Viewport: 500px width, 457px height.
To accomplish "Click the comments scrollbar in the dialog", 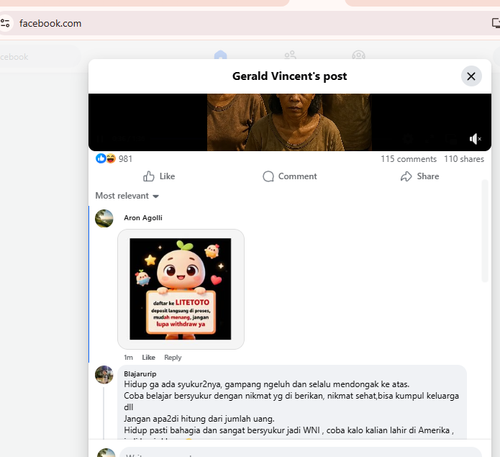I will [485, 231].
